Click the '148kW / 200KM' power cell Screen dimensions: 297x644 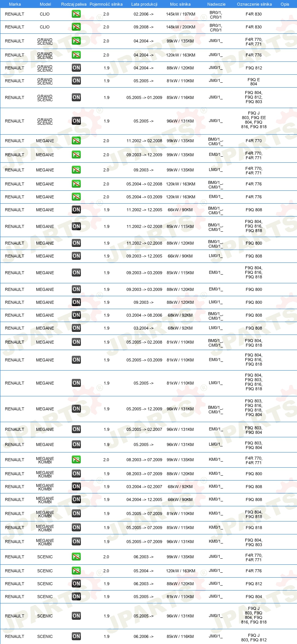pos(181,27)
